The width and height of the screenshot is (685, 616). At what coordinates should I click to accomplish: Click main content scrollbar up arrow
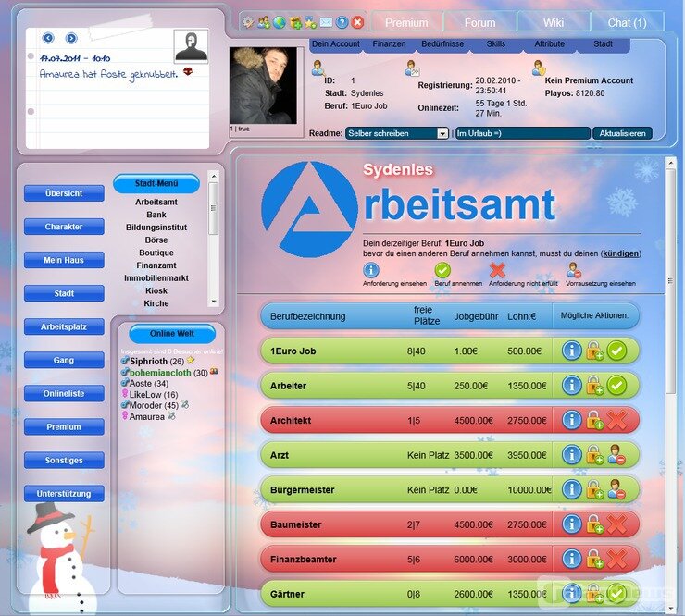(x=670, y=164)
